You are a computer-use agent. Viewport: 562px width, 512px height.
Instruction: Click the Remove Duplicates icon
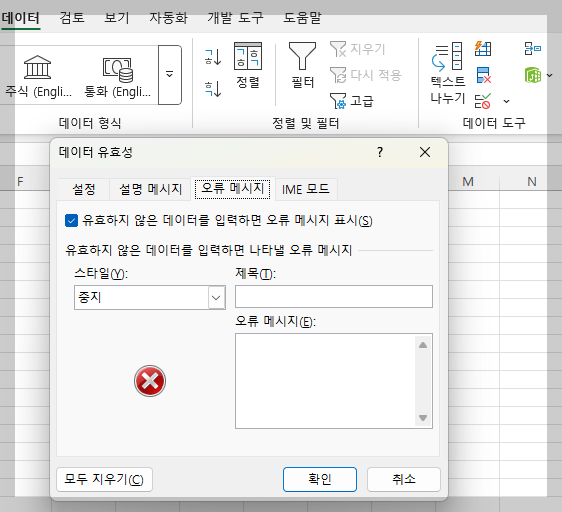pos(483,75)
